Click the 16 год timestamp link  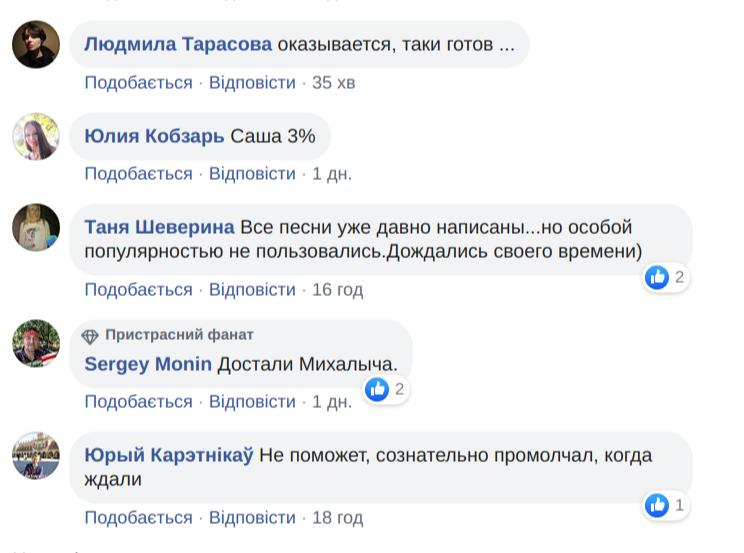338,290
